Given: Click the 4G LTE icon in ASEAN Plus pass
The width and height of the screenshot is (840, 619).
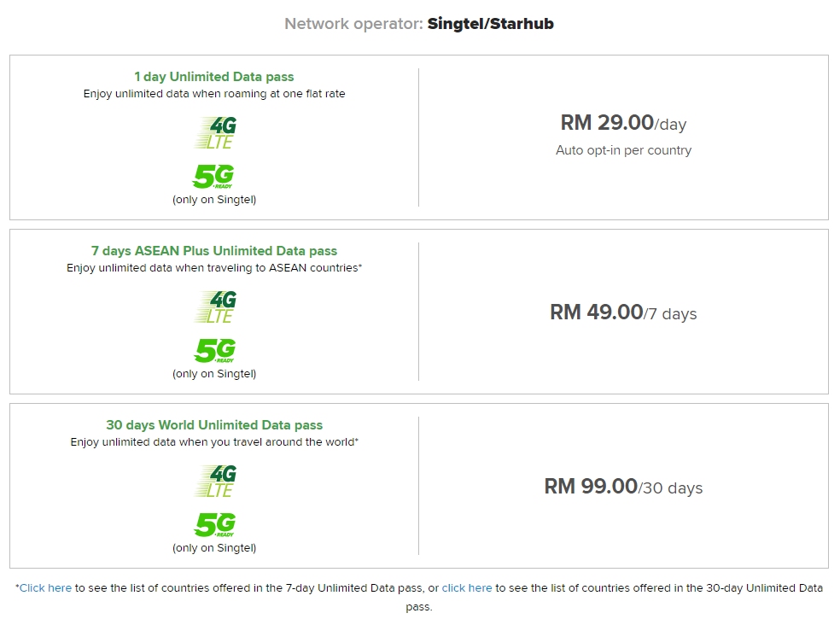Looking at the screenshot, I should click(x=215, y=307).
